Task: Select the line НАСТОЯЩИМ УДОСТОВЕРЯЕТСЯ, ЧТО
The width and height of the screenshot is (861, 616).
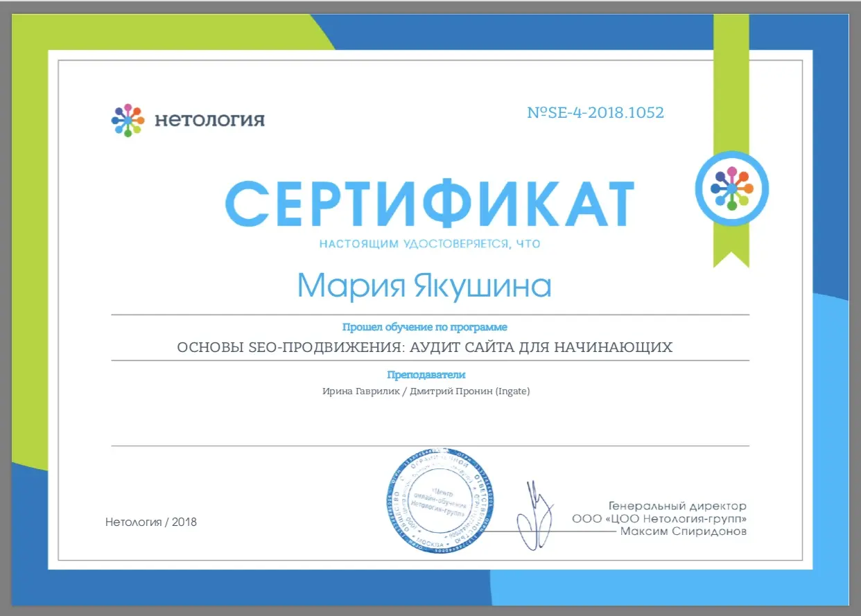Action: pos(430,244)
